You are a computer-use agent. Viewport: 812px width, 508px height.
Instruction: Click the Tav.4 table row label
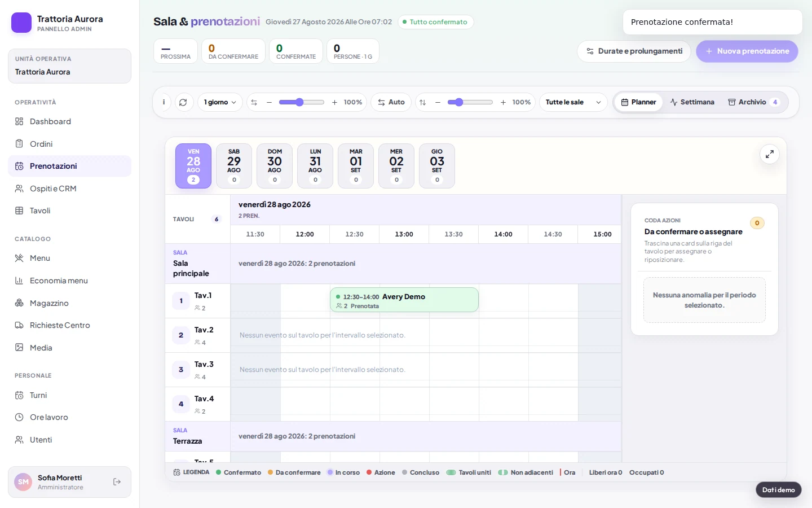[x=197, y=404]
